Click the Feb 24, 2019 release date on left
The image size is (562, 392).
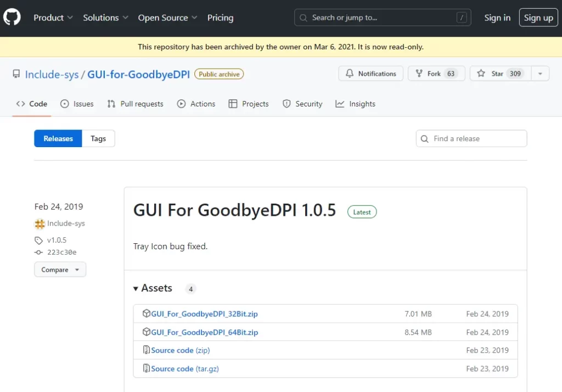59,206
